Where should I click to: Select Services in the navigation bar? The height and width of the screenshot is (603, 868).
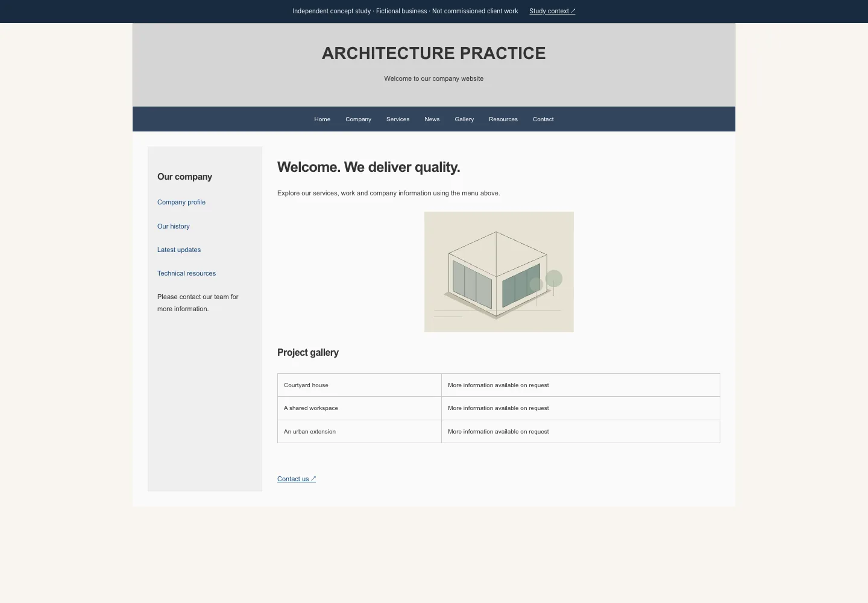pyautogui.click(x=398, y=119)
